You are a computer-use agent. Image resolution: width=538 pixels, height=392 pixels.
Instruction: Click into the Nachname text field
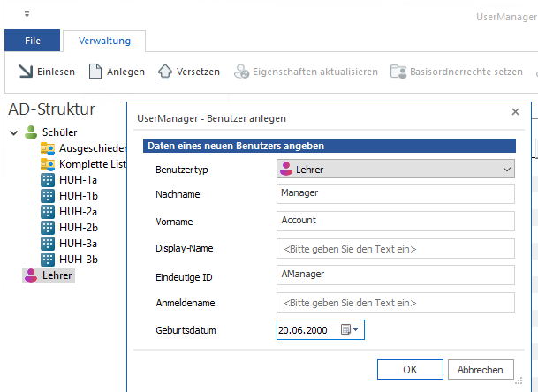[x=395, y=194]
